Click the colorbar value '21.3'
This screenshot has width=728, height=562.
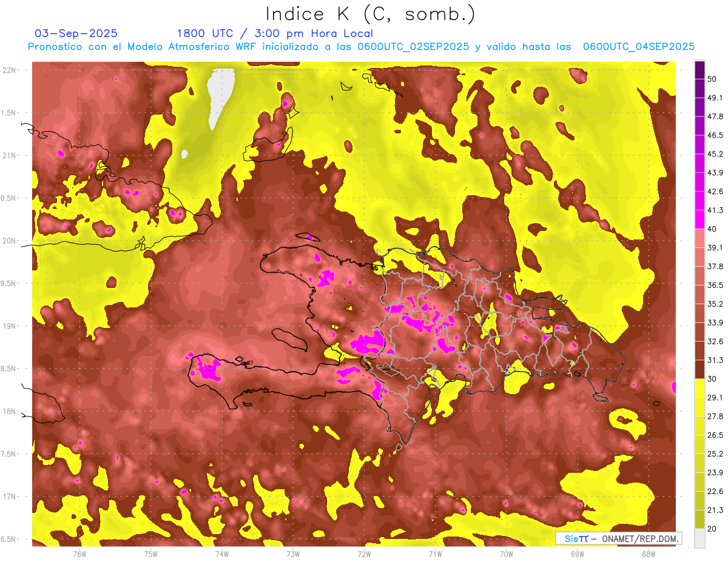click(715, 510)
